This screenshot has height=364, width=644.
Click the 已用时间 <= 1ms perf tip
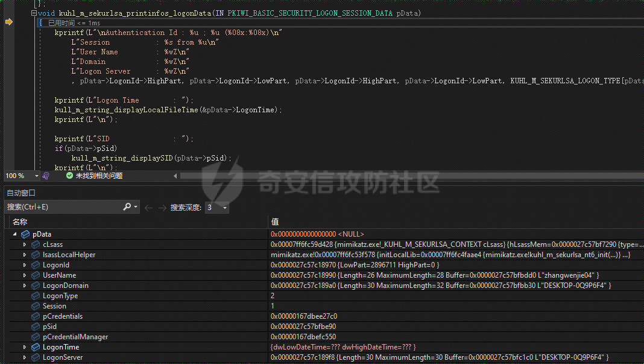74,23
